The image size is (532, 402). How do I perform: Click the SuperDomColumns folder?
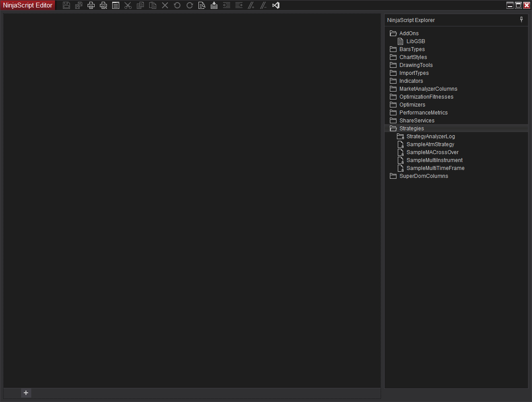pos(423,176)
